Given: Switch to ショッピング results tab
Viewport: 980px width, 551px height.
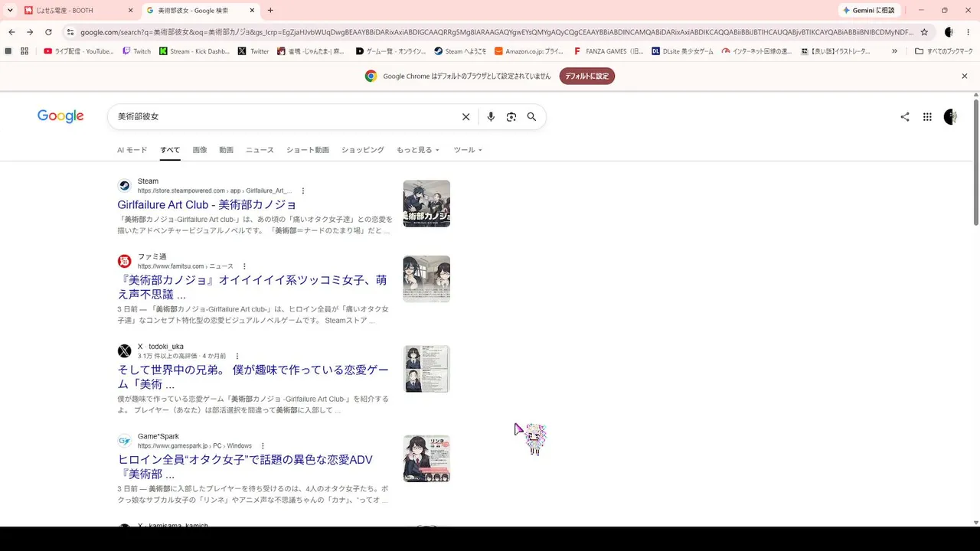Looking at the screenshot, I should 363,150.
